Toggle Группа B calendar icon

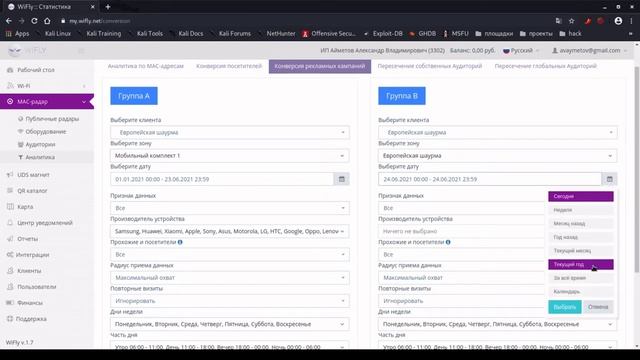(609, 179)
